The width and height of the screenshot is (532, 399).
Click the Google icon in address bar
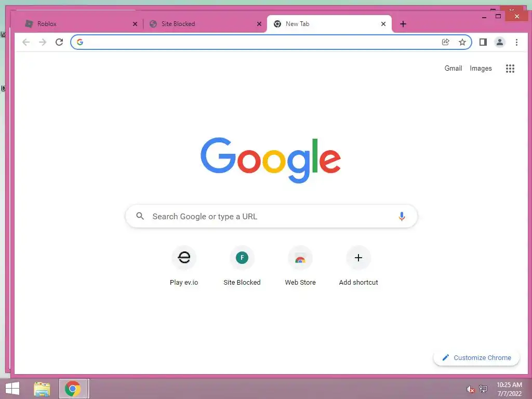[x=80, y=42]
